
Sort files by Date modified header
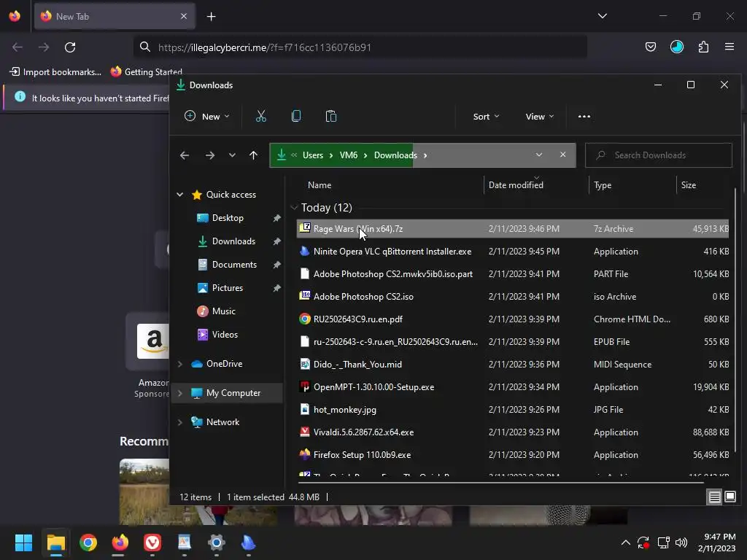coord(516,185)
